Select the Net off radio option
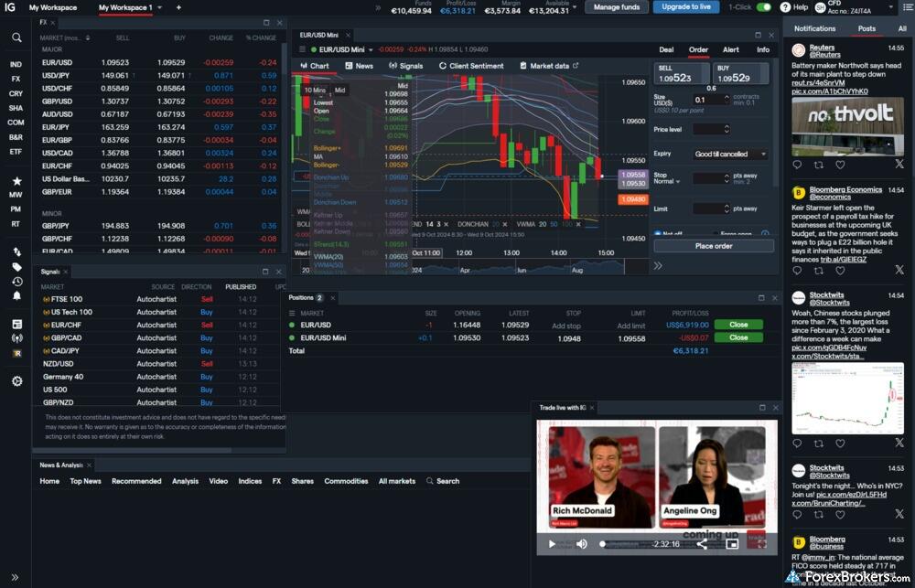This screenshot has width=915, height=588. pos(657,234)
